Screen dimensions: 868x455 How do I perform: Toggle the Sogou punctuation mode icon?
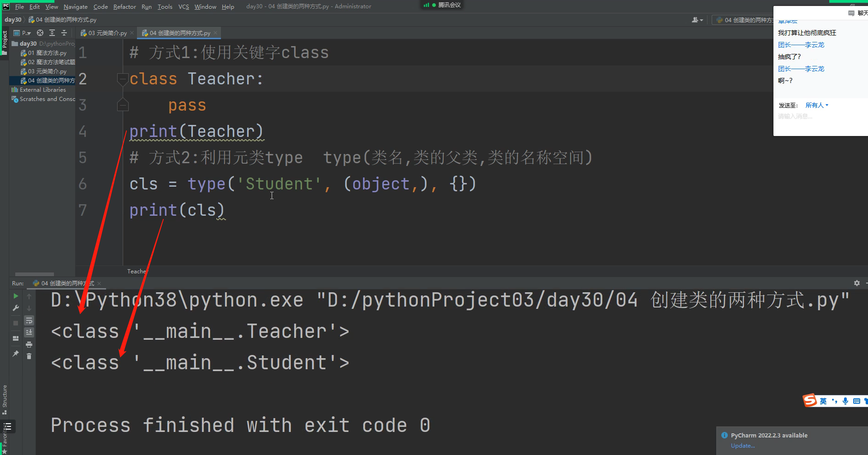[834, 401]
